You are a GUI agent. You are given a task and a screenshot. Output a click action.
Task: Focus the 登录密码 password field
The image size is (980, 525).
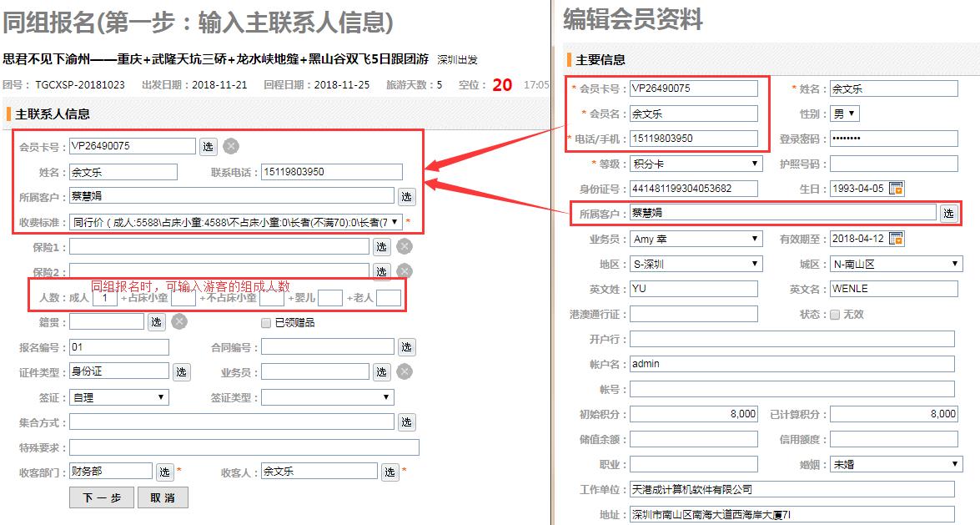[894, 139]
